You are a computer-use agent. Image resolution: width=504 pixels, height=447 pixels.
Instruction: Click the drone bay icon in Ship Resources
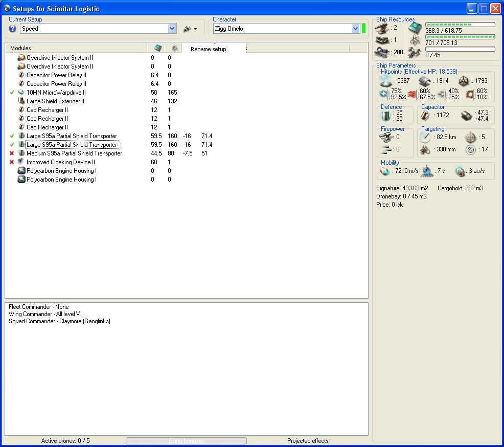[x=415, y=52]
